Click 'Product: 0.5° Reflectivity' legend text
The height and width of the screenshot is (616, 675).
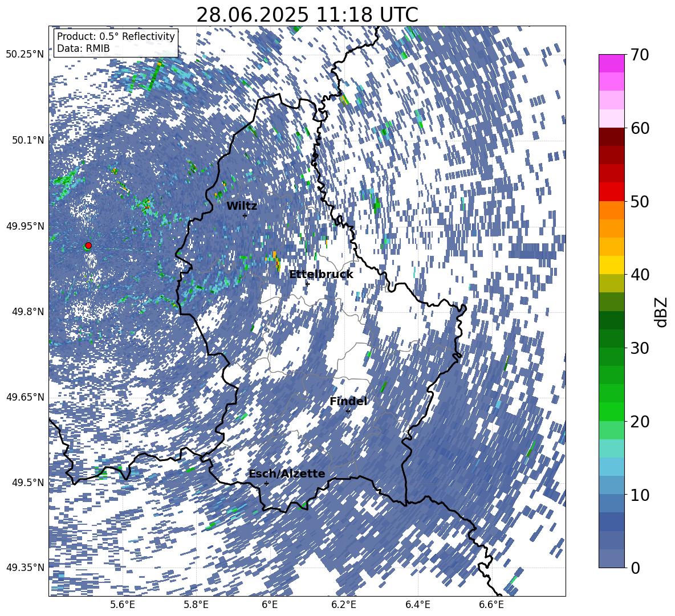point(116,36)
